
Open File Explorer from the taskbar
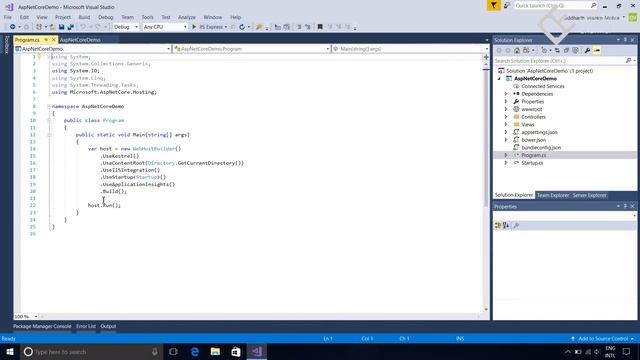click(215, 351)
